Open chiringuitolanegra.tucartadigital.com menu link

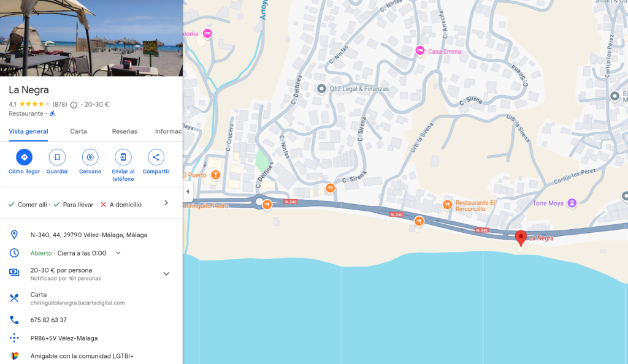pos(77,303)
